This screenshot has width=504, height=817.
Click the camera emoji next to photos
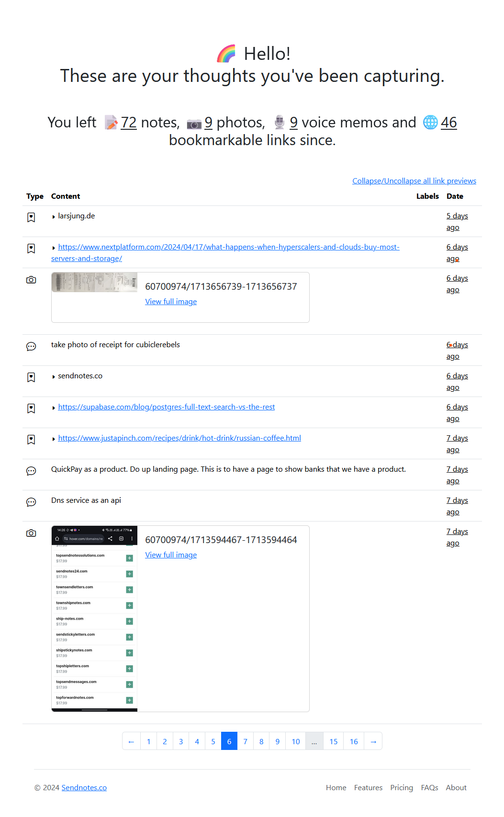(194, 124)
